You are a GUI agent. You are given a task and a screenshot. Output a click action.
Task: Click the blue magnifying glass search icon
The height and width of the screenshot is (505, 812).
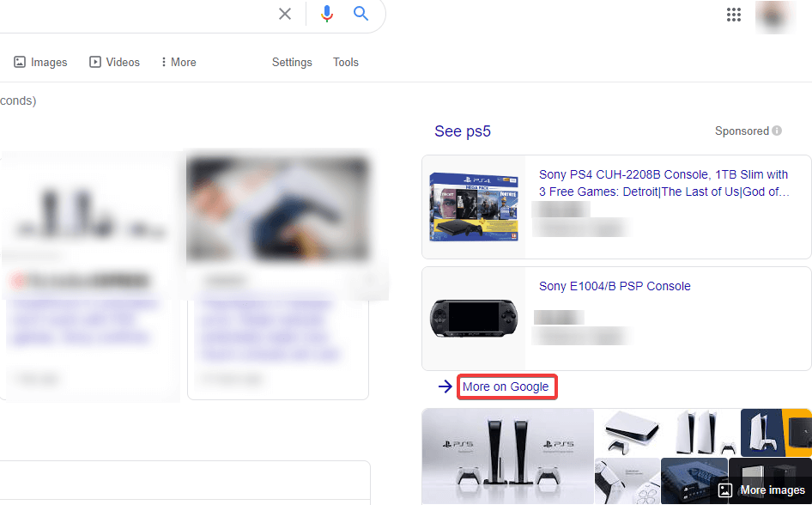click(361, 14)
